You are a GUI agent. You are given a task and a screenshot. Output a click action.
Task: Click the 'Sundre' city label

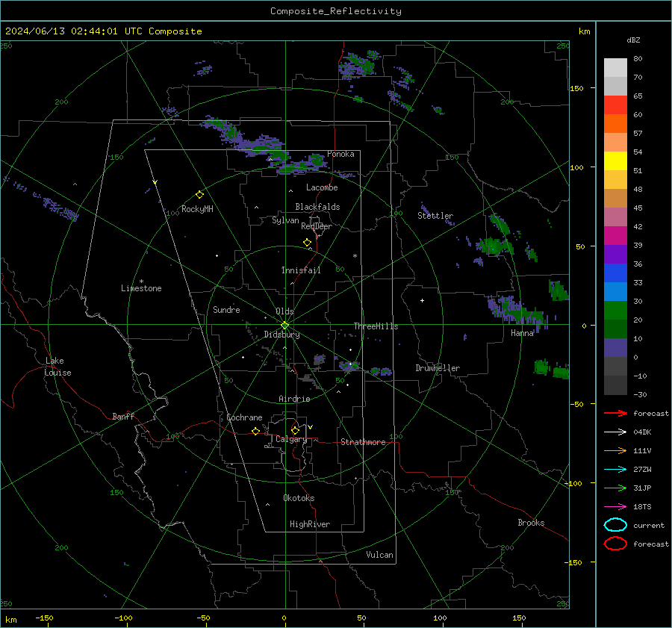point(226,309)
